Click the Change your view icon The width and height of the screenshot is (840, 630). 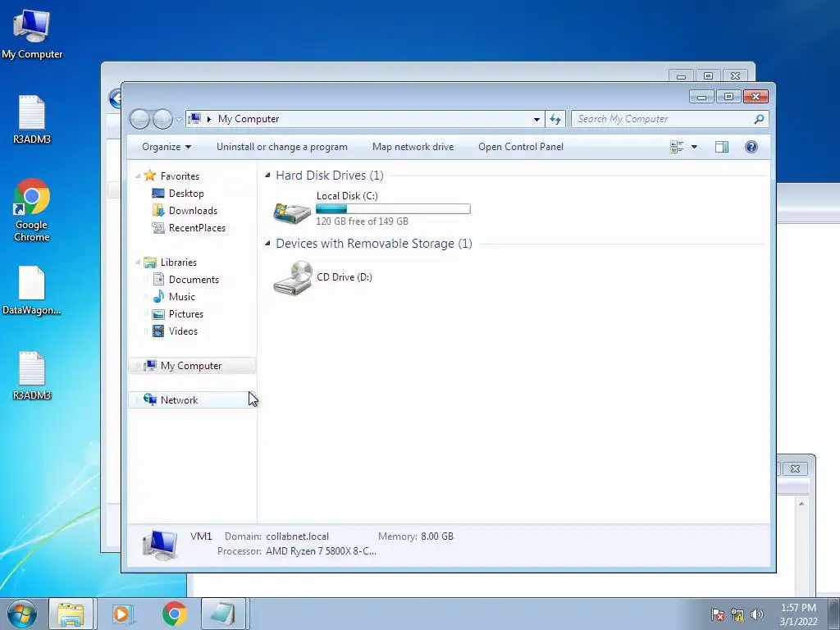click(x=677, y=147)
